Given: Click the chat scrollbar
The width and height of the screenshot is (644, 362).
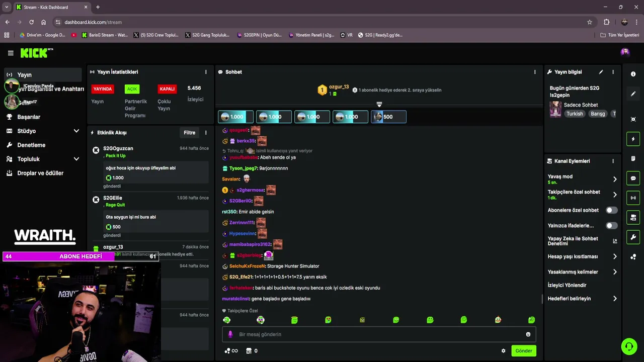Looking at the screenshot, I should click(x=542, y=299).
